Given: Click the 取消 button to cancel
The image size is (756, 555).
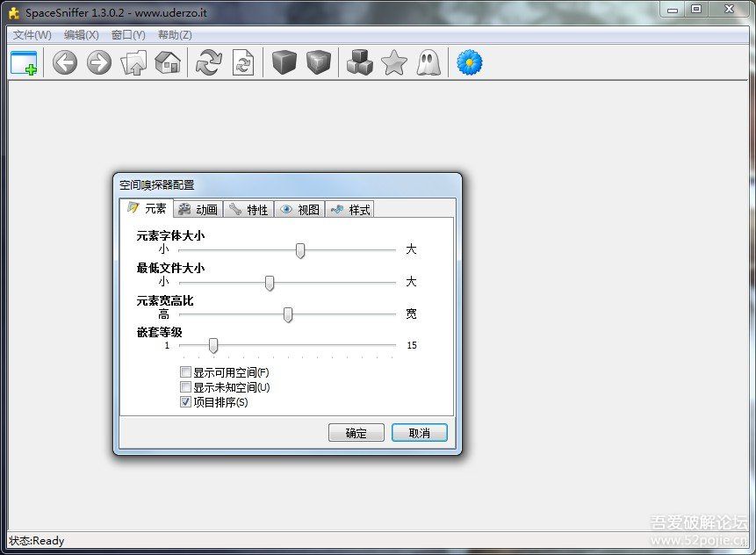Looking at the screenshot, I should (x=419, y=432).
